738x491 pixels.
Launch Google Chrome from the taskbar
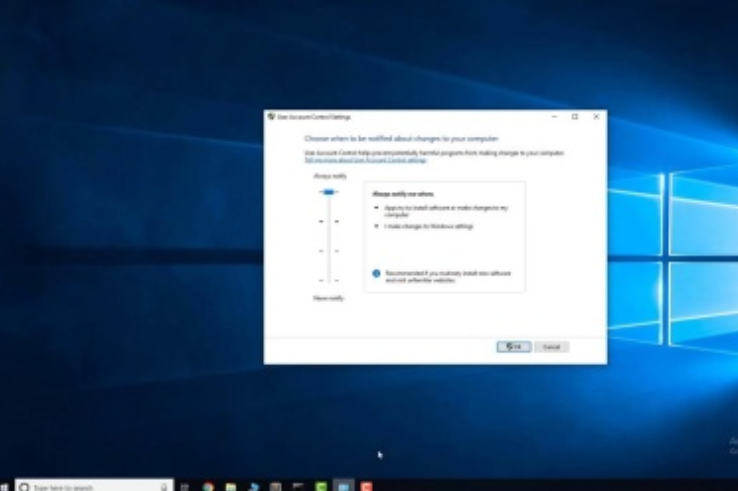click(208, 486)
